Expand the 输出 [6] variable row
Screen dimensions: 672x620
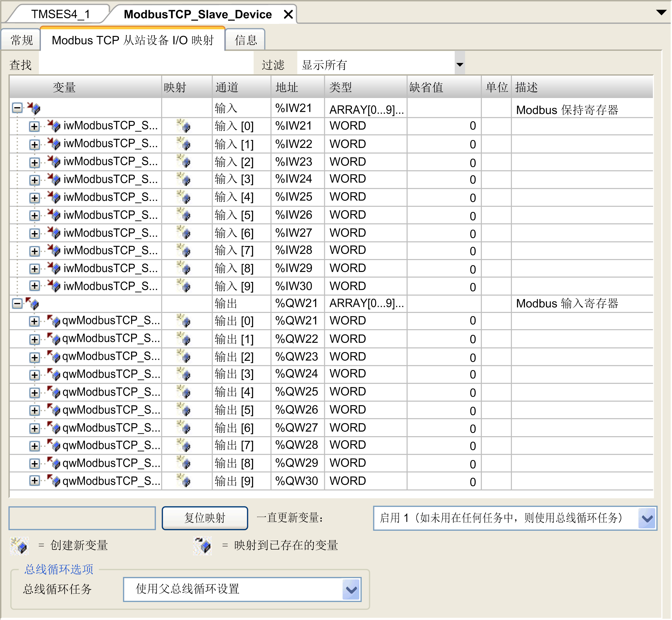coord(34,428)
